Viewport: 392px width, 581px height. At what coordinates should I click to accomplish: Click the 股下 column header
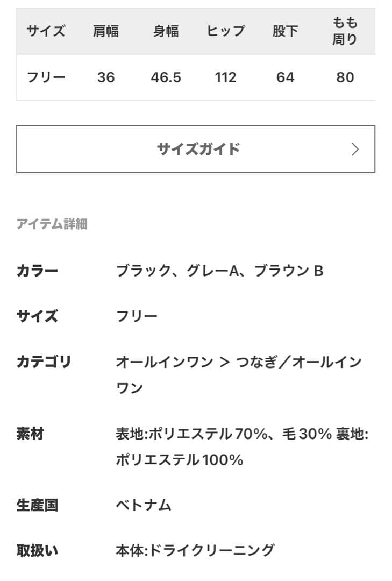click(x=286, y=31)
